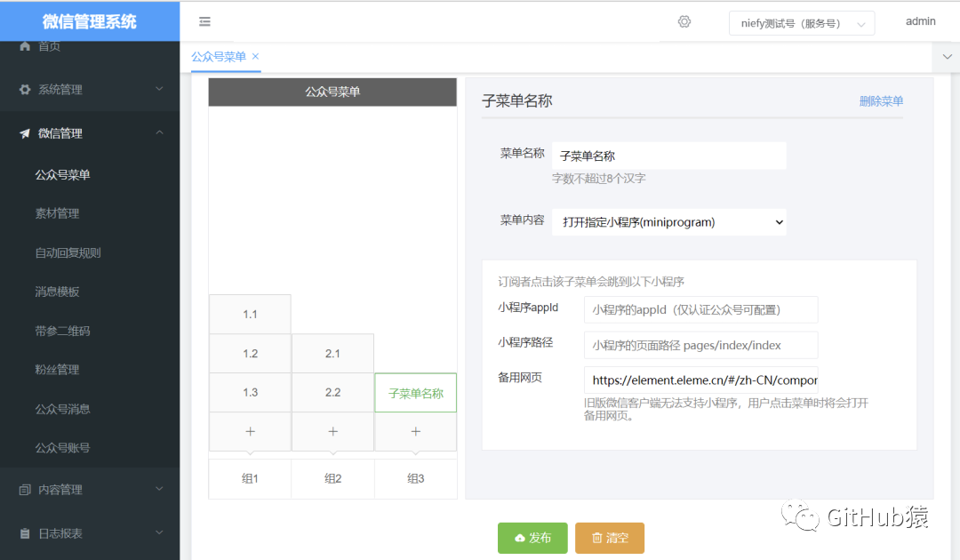Collapse the sidebar using hamburger icon
The image size is (960, 560).
click(204, 21)
